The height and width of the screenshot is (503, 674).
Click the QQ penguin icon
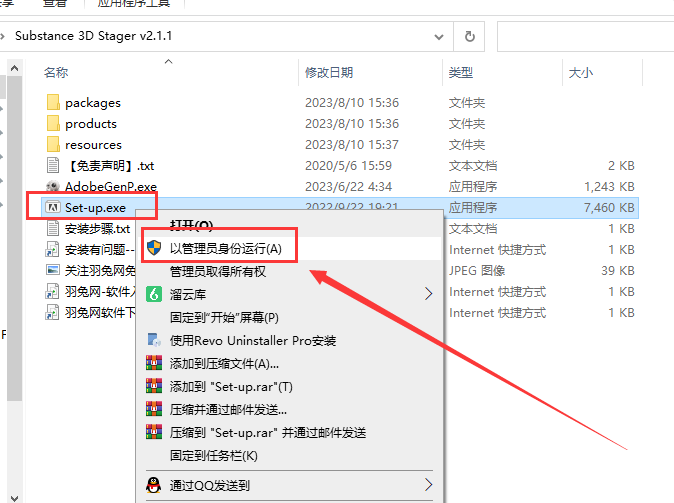coord(153,485)
